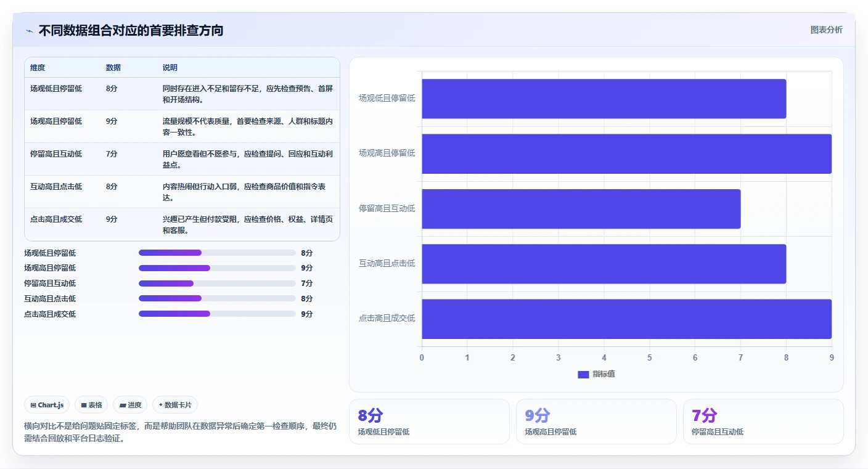
Task: Click the 互动高且点击低 chart bar
Action: 604,264
